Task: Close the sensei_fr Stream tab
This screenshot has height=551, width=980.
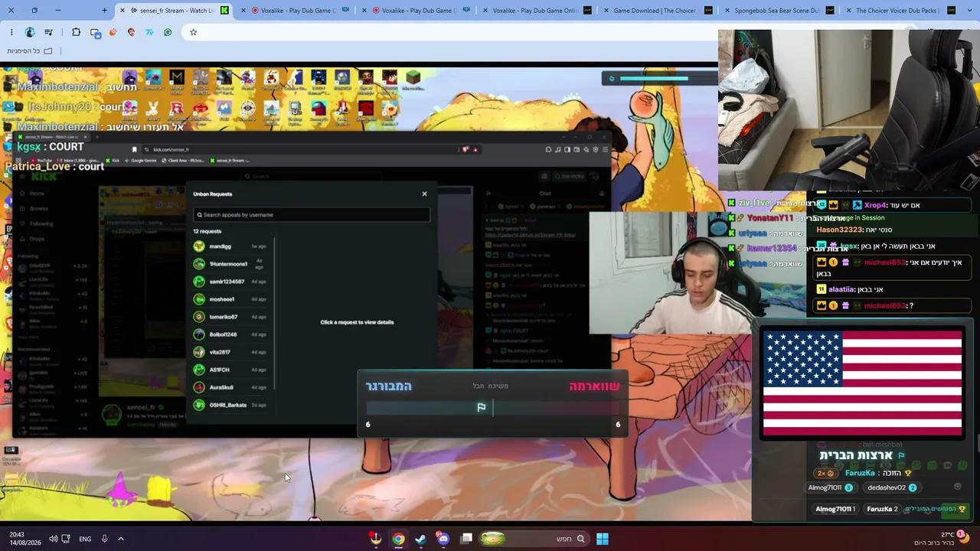Action: [x=122, y=11]
